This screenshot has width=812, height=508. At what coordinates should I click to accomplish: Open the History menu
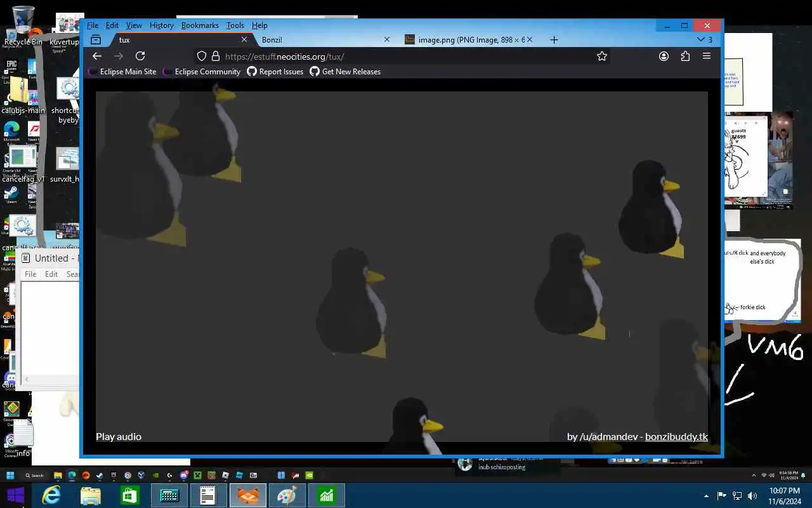click(162, 25)
